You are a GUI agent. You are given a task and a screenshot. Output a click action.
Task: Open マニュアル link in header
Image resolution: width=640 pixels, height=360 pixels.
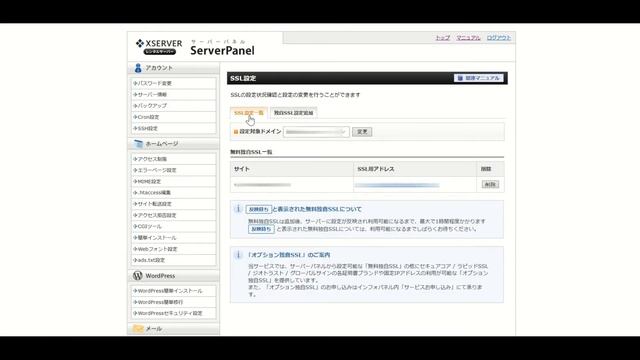coord(468,38)
